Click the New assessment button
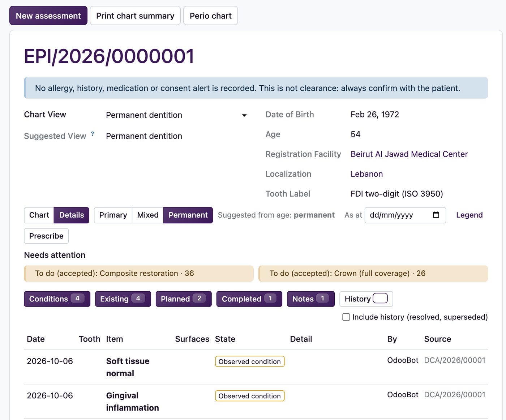The height and width of the screenshot is (420, 506). pos(48,16)
